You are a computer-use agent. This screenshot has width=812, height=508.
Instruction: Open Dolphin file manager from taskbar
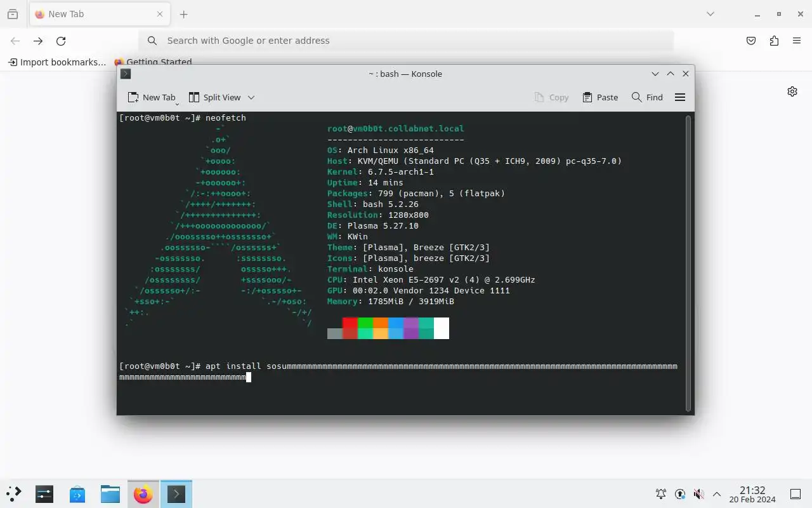pos(110,494)
